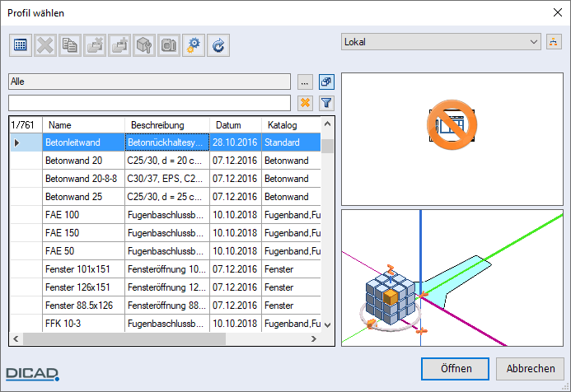Click the no-preview thumbnail image
571x392 pixels.
452,125
